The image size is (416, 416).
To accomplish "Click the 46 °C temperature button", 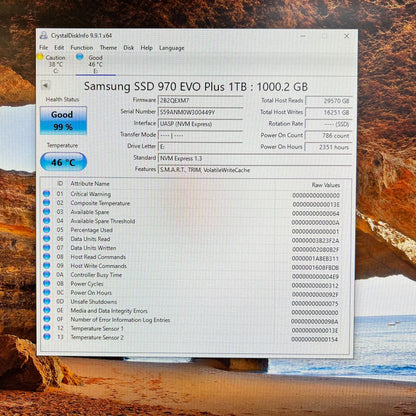I will click(x=63, y=162).
